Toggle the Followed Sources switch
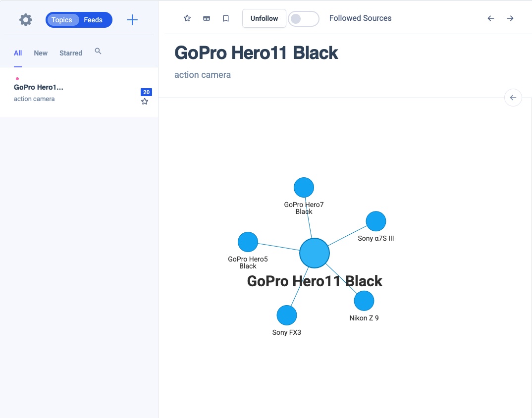532x418 pixels. coord(303,19)
